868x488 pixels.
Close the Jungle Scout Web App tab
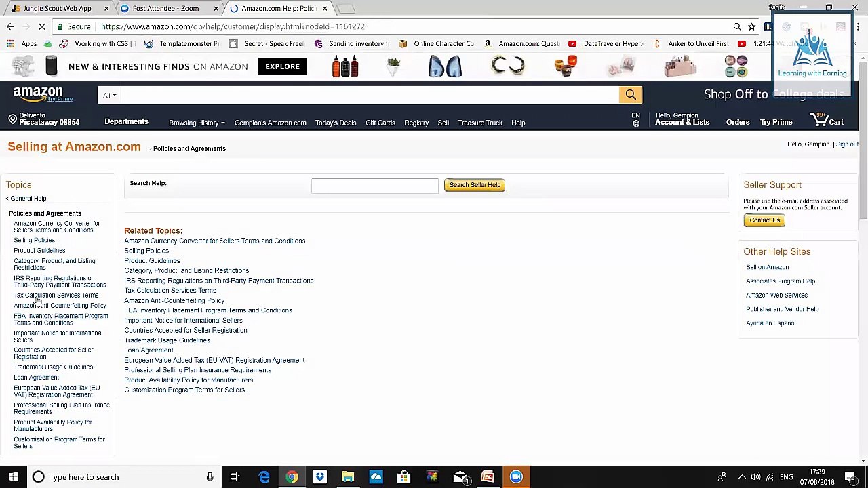pyautogui.click(x=106, y=8)
